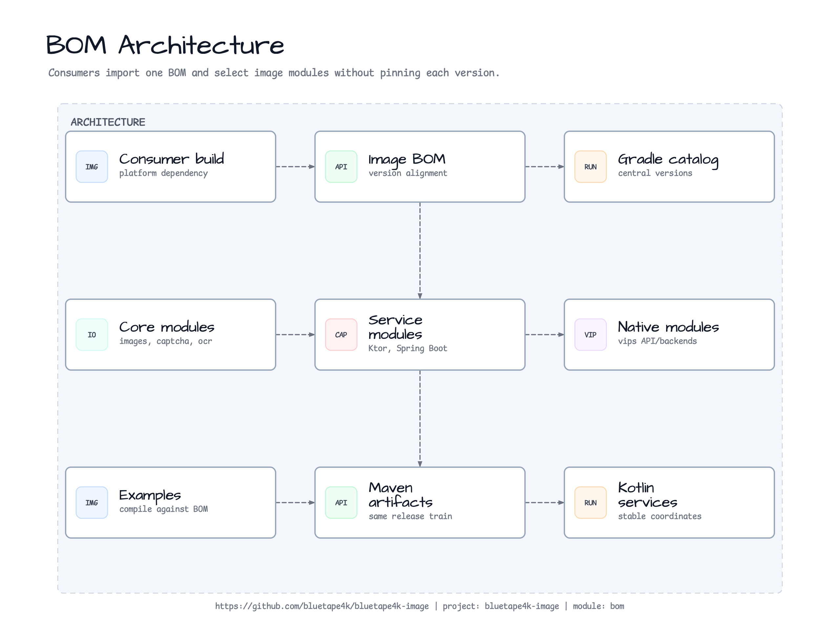Click the arrow from Service modules to Maven artifacts
Image resolution: width=840 pixels, height=643 pixels.
click(420, 419)
